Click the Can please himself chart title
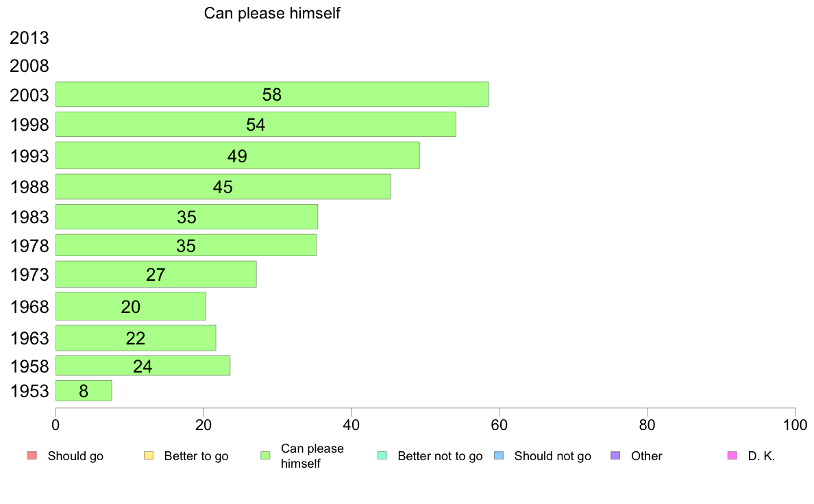 [272, 13]
